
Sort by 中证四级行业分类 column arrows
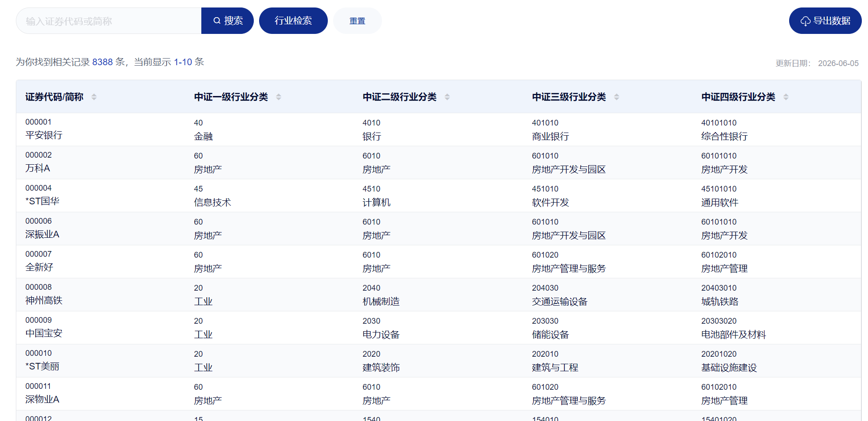786,97
